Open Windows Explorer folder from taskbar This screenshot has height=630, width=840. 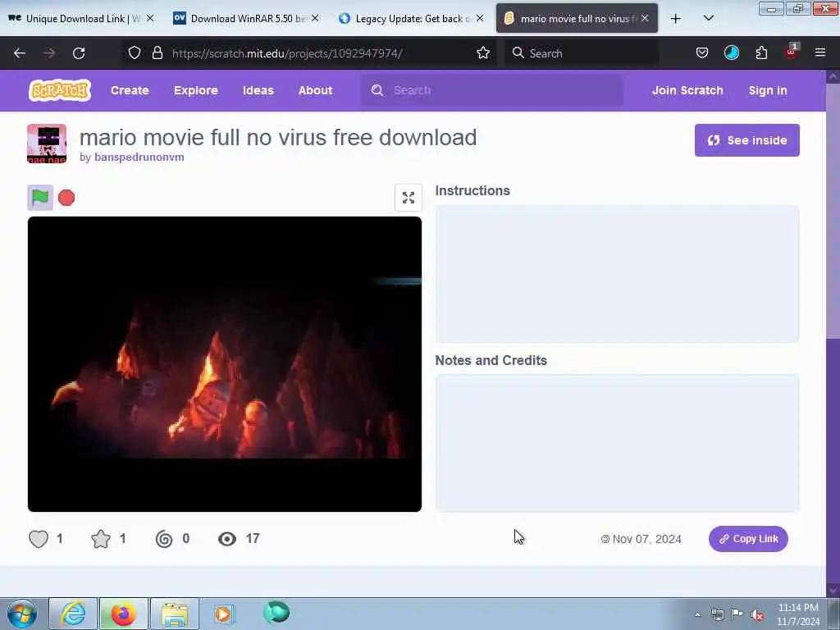[175, 614]
